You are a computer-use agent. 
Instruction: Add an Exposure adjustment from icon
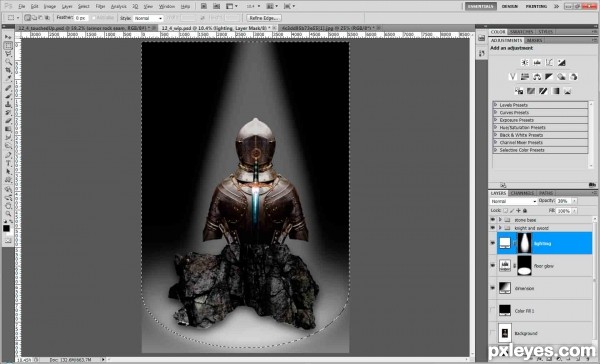point(561,62)
